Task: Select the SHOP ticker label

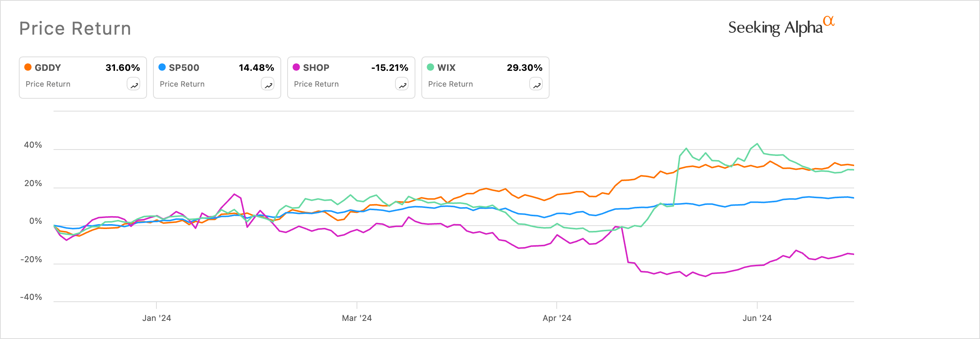Action: (x=316, y=68)
